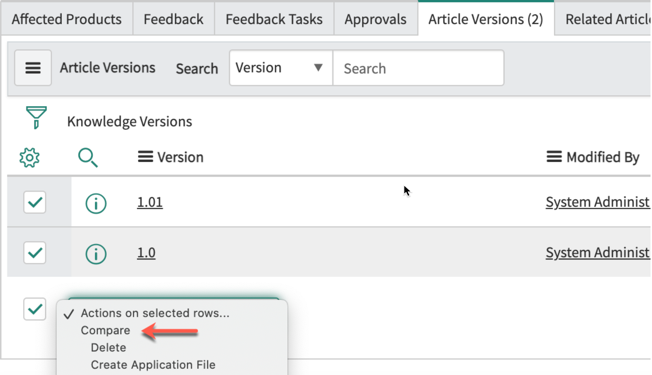The width and height of the screenshot is (652, 375).
Task: Preview record info icon for version 1.0
Action: [96, 254]
